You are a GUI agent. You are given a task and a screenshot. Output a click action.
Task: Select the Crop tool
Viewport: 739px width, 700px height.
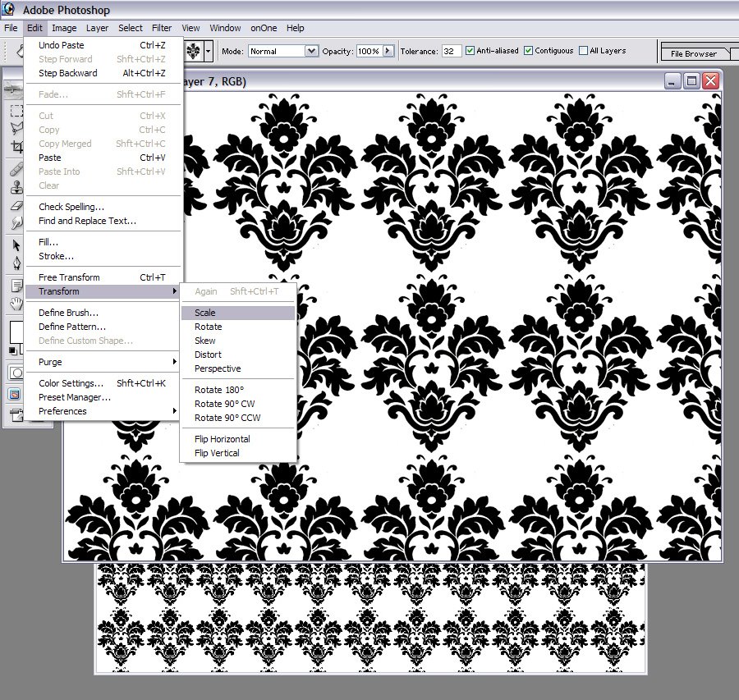tap(16, 147)
